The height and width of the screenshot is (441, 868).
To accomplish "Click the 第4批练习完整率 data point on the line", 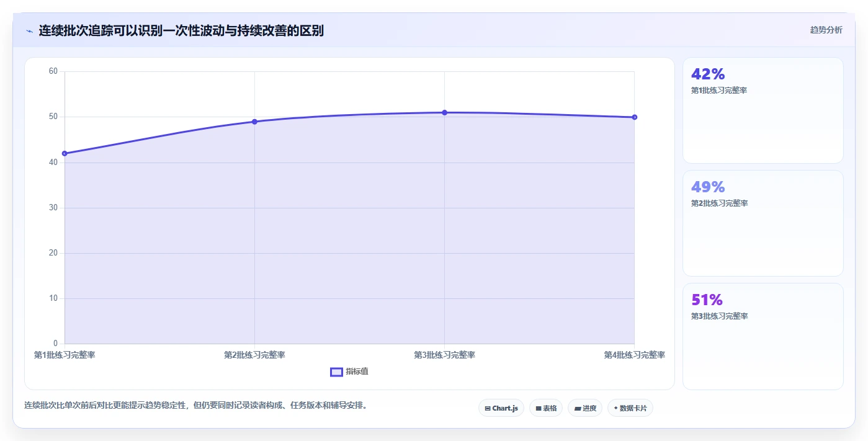I will click(x=634, y=117).
